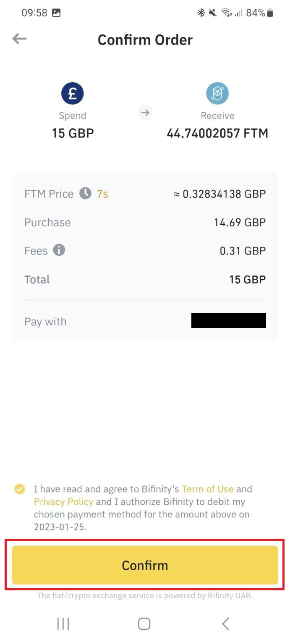This screenshot has height=644, width=290.
Task: Tap the arrow between Spend and Receive
Action: [145, 113]
